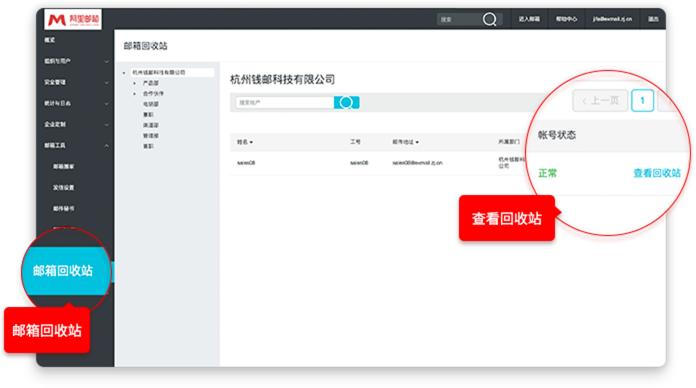This screenshot has height=388, width=696.
Task: Expand the 合作伙伴 department tree node
Action: [134, 94]
